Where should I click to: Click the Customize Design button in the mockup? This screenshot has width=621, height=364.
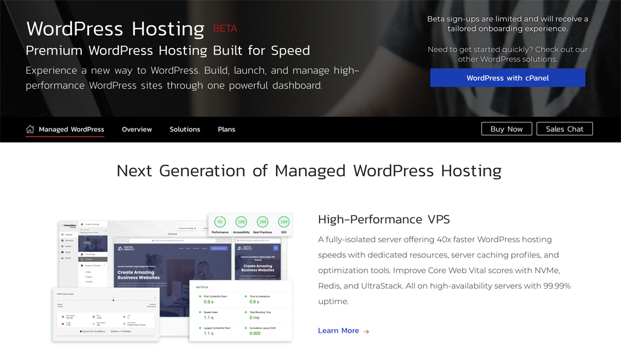click(186, 228)
